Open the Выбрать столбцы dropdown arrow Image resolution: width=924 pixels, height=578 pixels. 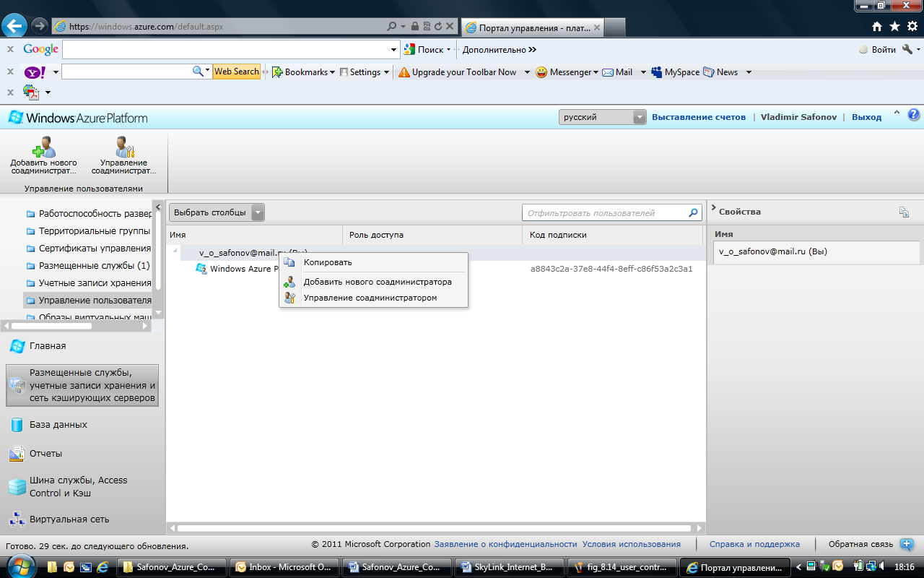258,212
